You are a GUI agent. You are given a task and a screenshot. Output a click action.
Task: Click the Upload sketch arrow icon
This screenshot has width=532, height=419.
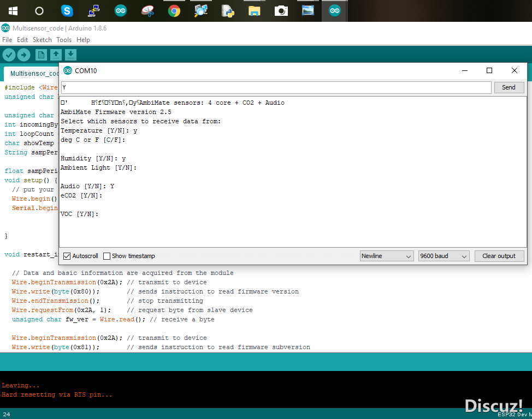coord(23,55)
